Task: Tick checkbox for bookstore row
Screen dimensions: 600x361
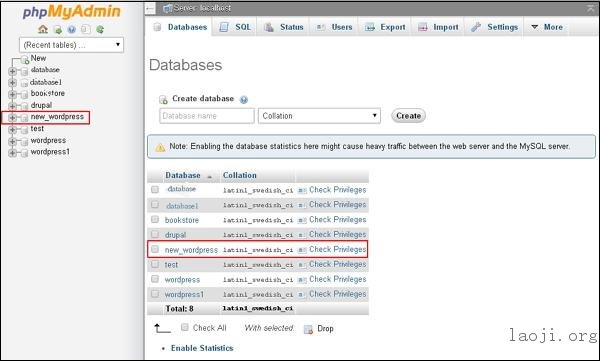Action: 155,219
